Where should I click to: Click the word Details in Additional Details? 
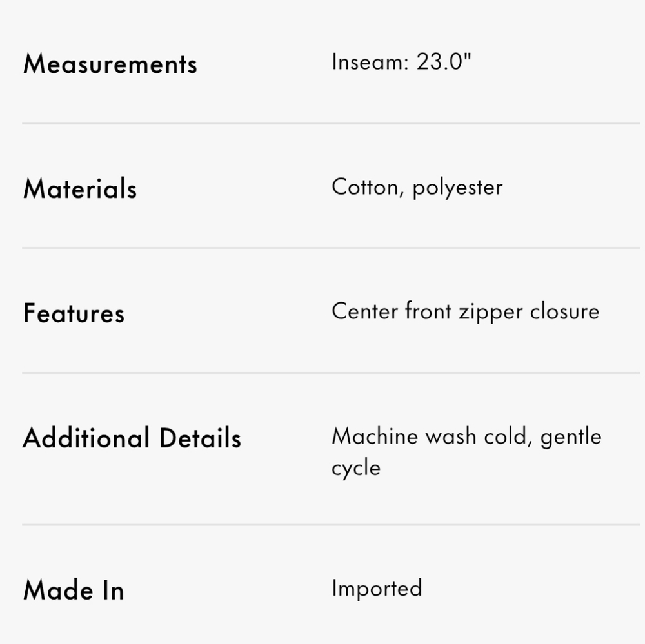click(200, 438)
